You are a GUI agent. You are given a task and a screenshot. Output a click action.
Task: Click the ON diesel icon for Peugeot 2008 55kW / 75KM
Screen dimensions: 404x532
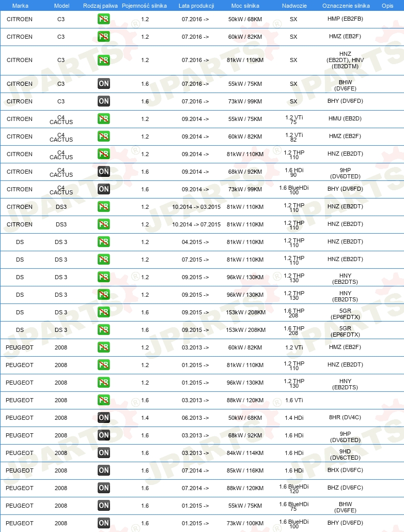point(104,506)
